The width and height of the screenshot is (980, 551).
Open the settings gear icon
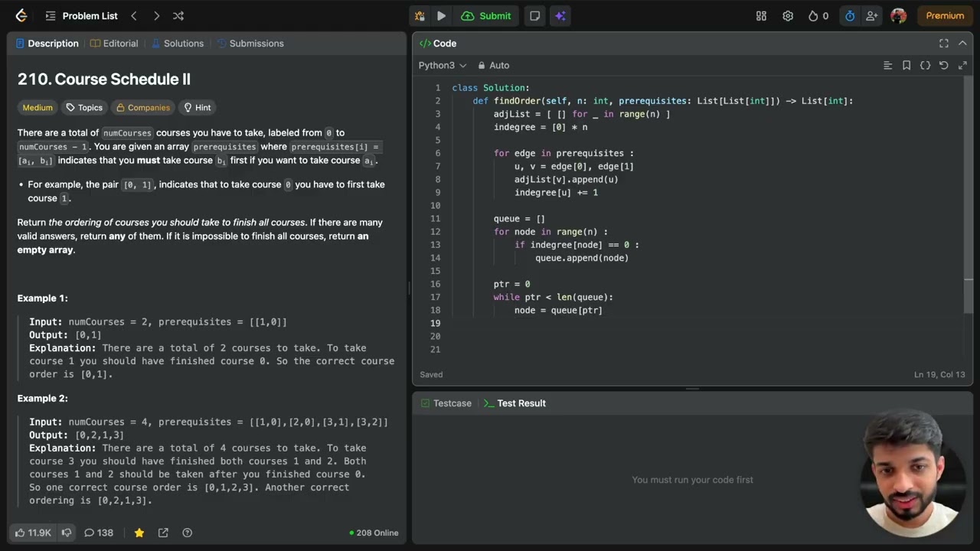pos(788,15)
